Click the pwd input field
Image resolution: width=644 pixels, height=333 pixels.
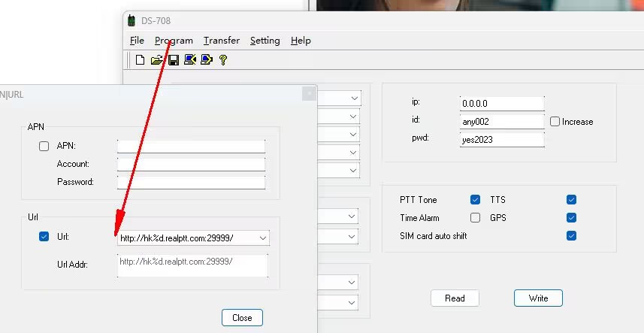501,139
